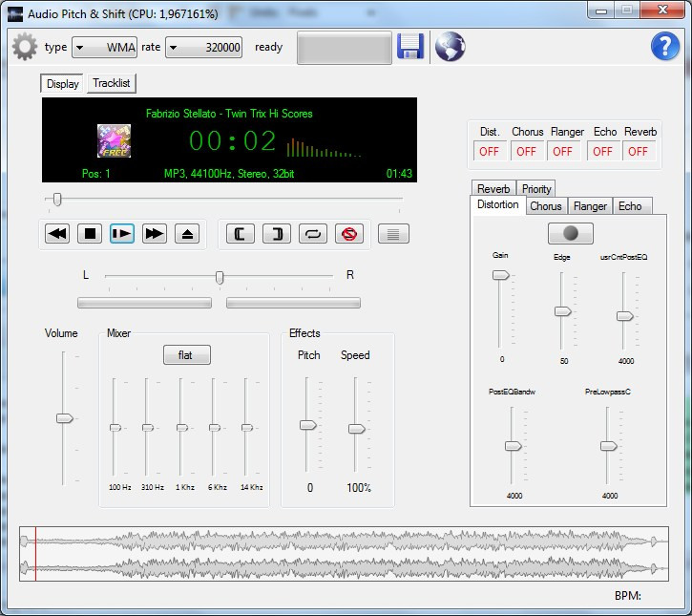Screen dimensions: 692x616
Task: Open the type dropdown showing WMA
Action: pos(105,47)
